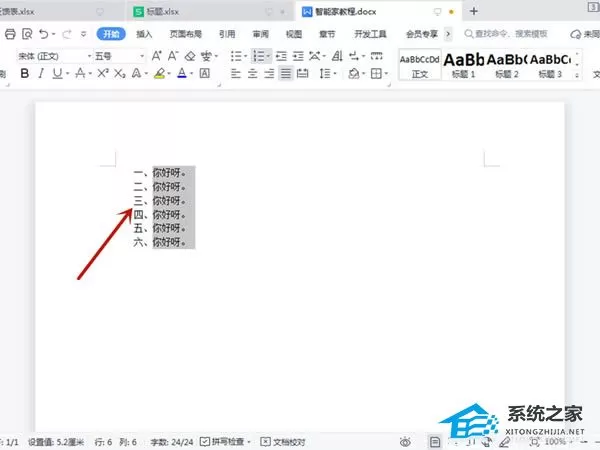
Task: Click the 文档校对 button in status bar
Action: [x=283, y=442]
